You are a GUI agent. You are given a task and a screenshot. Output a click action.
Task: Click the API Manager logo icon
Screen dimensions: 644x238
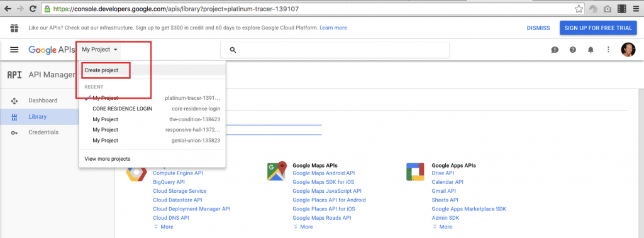pyautogui.click(x=14, y=75)
